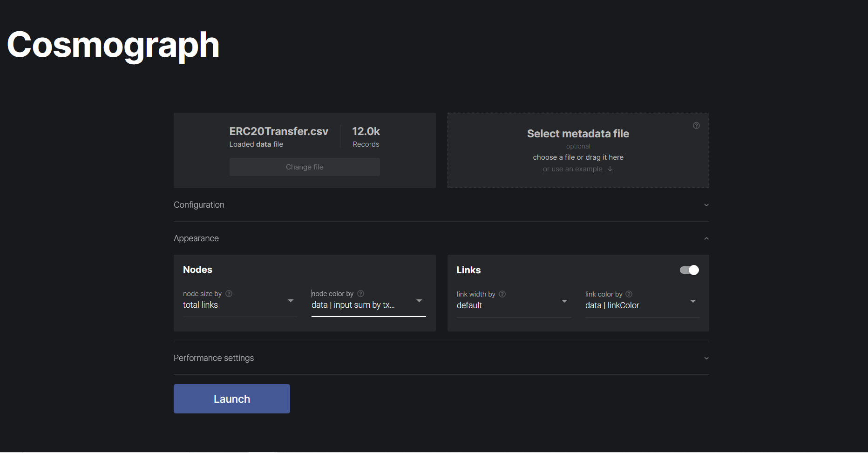This screenshot has height=453, width=868.
Task: Click help icon next to 'link width by'
Action: pyautogui.click(x=502, y=294)
